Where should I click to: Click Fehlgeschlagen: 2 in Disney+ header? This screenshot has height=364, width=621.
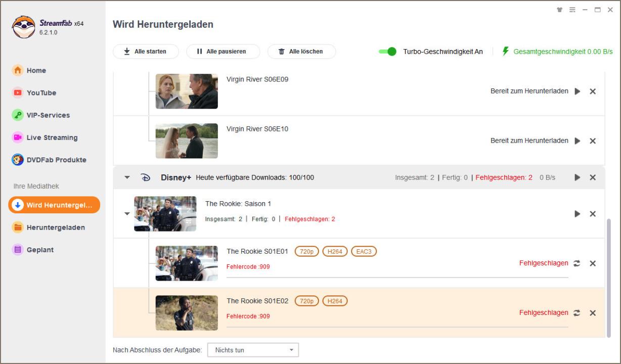(x=504, y=177)
